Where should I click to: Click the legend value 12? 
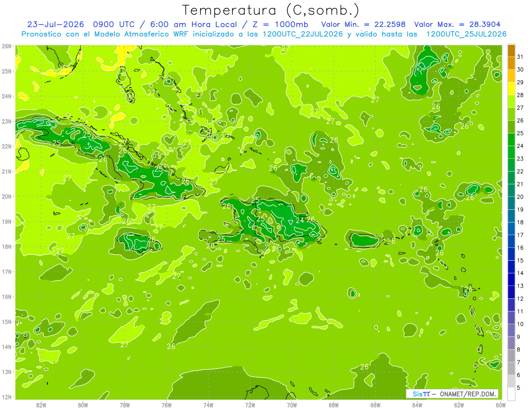(x=520, y=298)
